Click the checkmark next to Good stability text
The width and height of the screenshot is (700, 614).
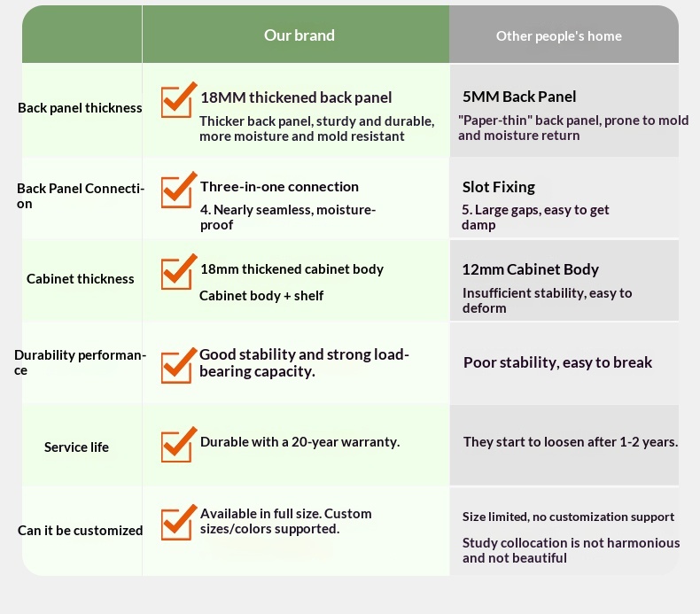click(x=178, y=365)
